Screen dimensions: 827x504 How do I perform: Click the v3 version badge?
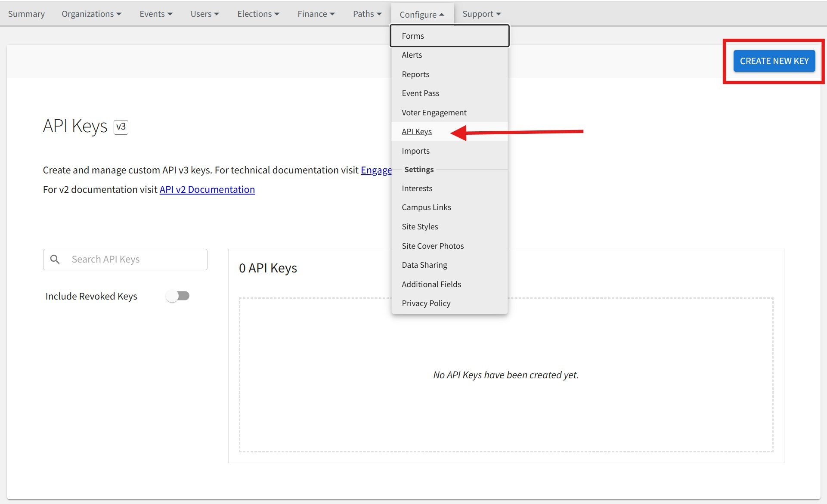[121, 127]
